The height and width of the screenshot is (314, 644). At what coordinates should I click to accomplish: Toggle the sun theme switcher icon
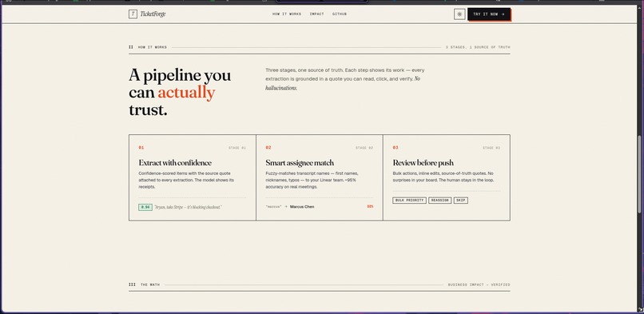coord(459,14)
